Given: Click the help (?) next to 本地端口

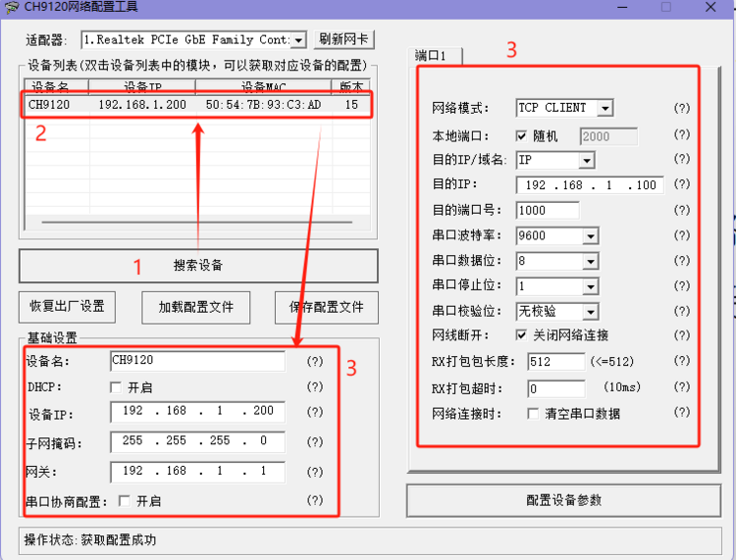Looking at the screenshot, I should tap(682, 134).
